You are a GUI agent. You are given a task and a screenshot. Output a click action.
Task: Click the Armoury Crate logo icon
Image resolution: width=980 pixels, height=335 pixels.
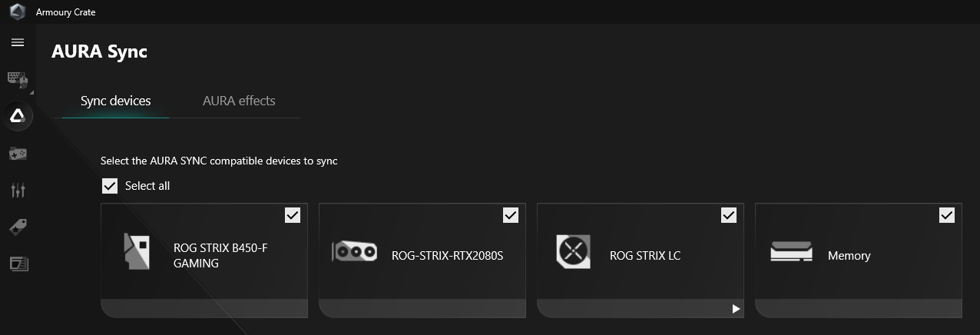tap(17, 12)
